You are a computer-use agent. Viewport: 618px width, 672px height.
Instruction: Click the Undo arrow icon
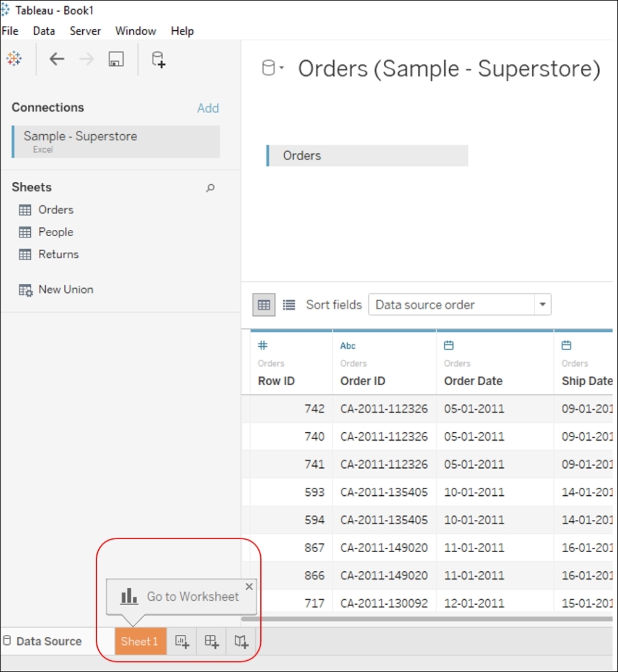(57, 59)
